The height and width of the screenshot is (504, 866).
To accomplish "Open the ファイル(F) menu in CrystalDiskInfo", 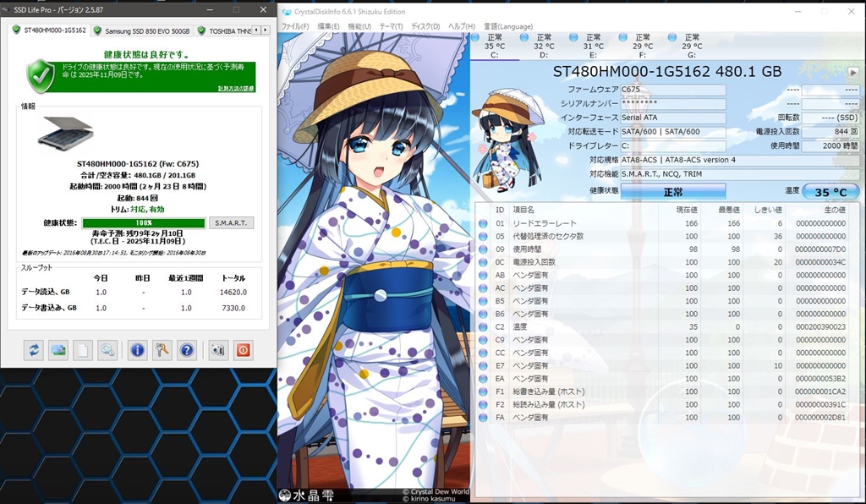I will click(295, 26).
